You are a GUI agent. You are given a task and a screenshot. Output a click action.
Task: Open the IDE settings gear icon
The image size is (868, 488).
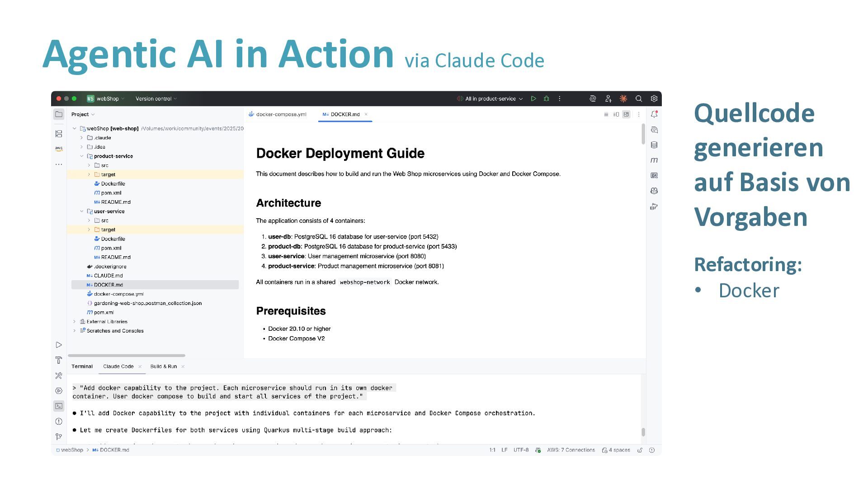coord(654,99)
